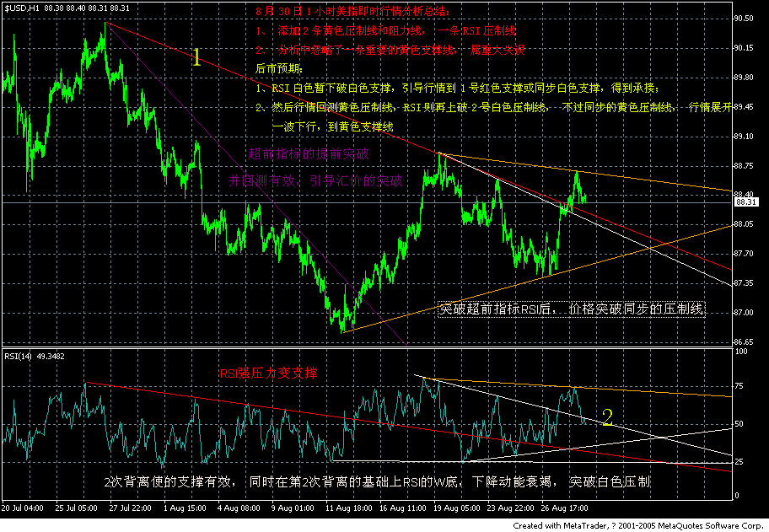This screenshot has height=532, width=769.
Task: Select the yellow heading 后市预期
Action: [x=280, y=68]
